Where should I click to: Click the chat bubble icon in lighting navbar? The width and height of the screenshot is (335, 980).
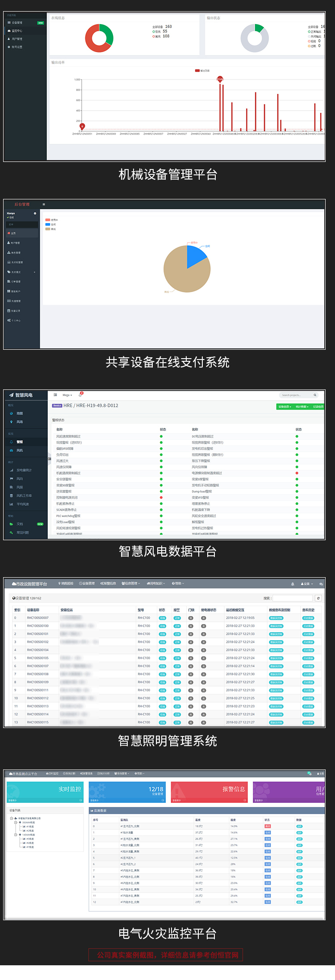point(321,583)
